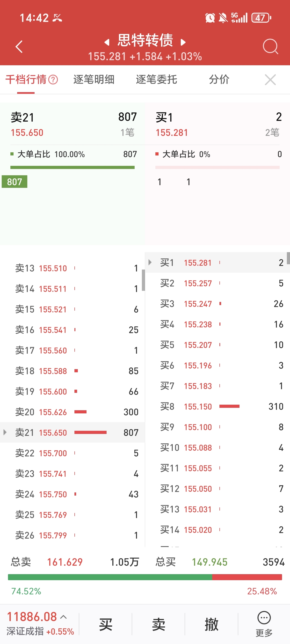
Task: Open help question mark beside 千档行情
Action: [x=53, y=80]
